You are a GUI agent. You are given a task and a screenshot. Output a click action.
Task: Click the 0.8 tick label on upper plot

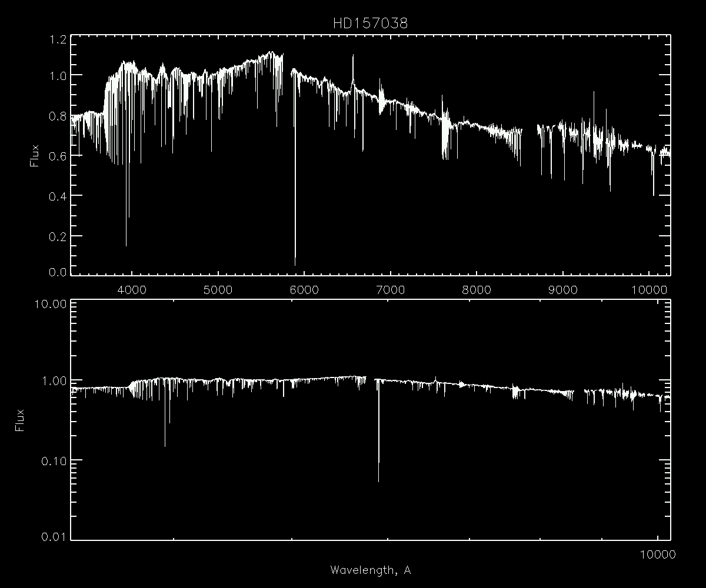click(56, 116)
